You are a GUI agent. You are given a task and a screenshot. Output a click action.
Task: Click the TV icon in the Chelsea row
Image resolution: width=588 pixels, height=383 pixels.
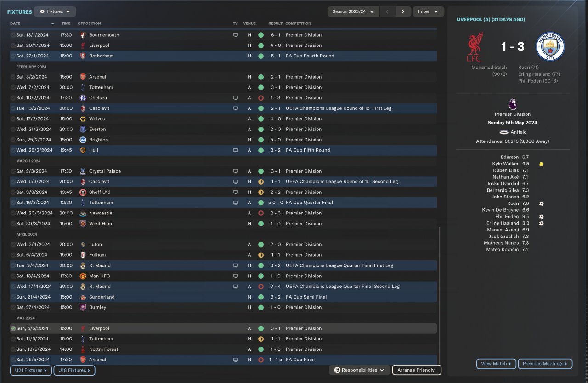(x=236, y=98)
